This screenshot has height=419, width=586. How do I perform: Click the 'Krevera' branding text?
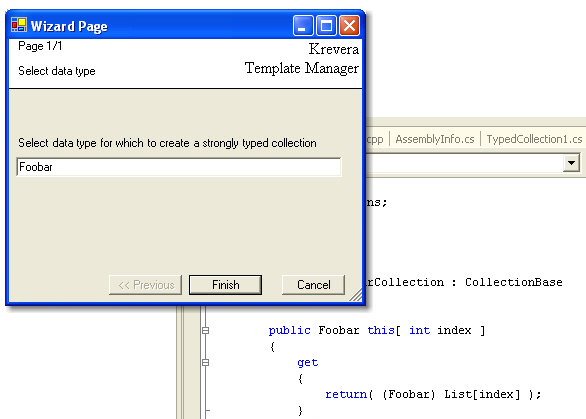pos(333,49)
